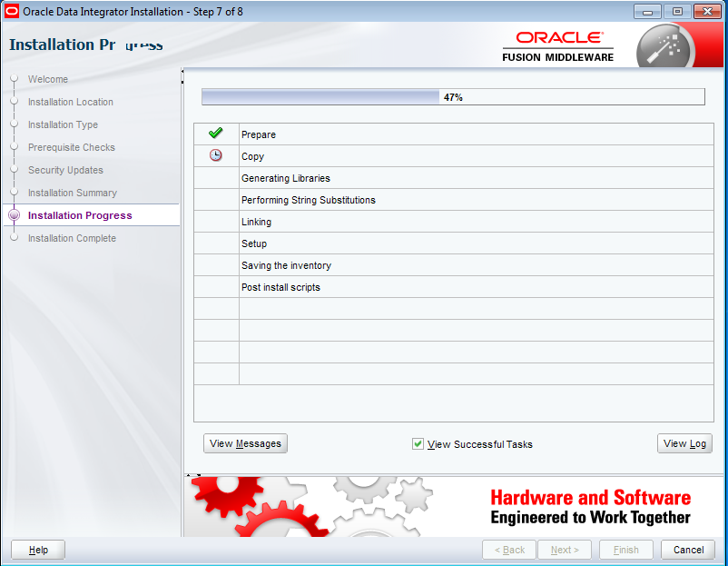Click the Setup task row

coord(454,243)
